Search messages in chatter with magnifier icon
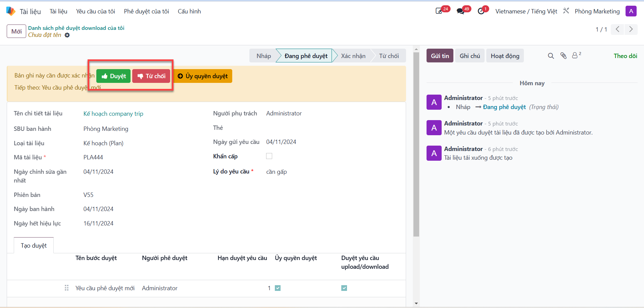The image size is (644, 308). pyautogui.click(x=551, y=56)
